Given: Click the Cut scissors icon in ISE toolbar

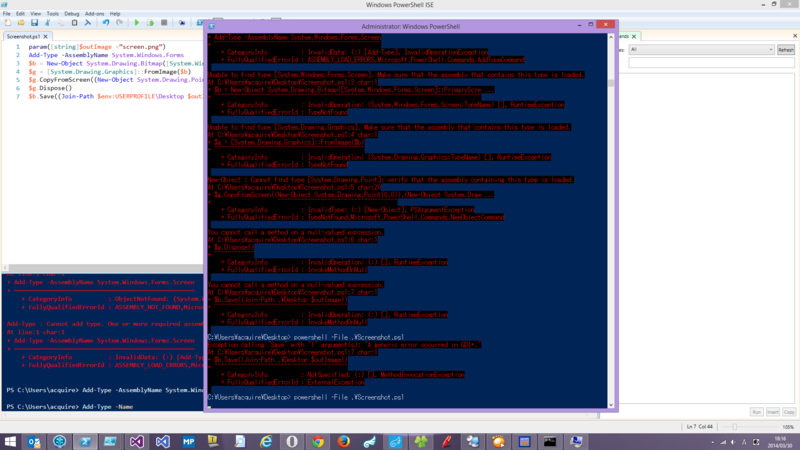Looking at the screenshot, I should (x=47, y=22).
